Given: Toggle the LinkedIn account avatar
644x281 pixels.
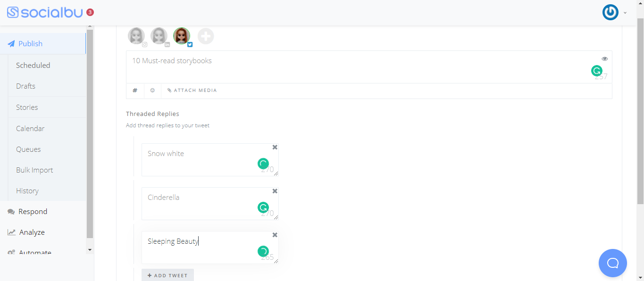Looking at the screenshot, I should coord(159,36).
